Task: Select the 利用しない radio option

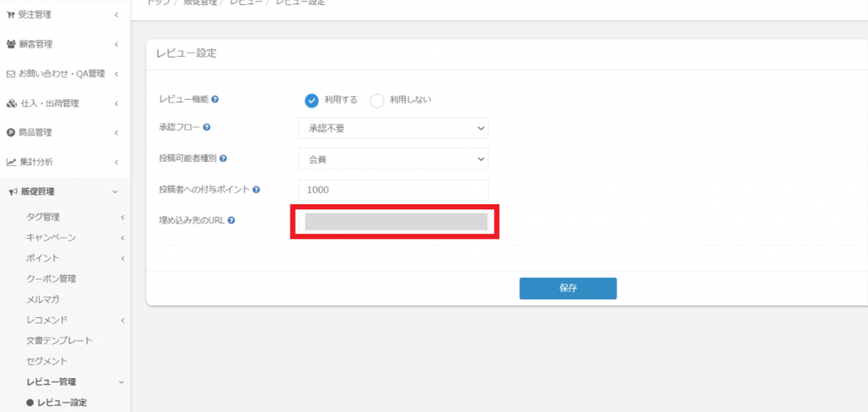Action: point(377,100)
